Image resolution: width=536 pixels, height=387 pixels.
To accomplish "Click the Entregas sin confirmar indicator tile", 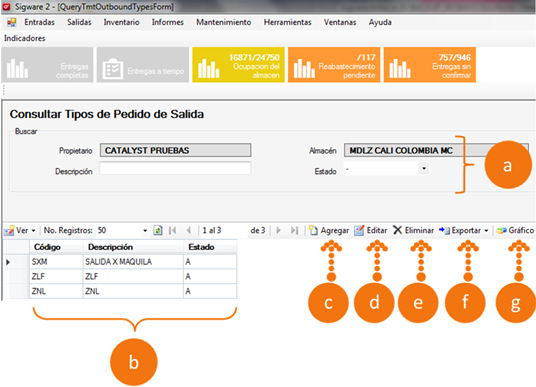I will 430,65.
